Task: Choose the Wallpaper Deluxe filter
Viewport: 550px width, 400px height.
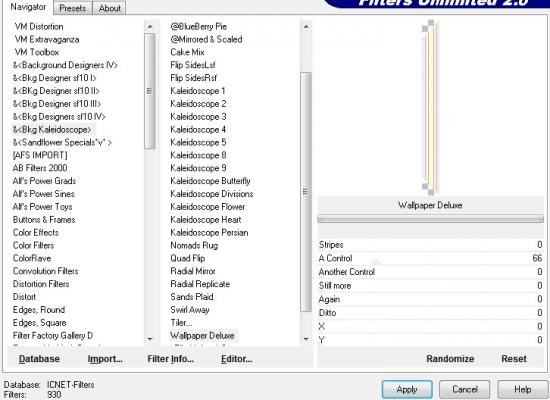Action: tap(202, 336)
